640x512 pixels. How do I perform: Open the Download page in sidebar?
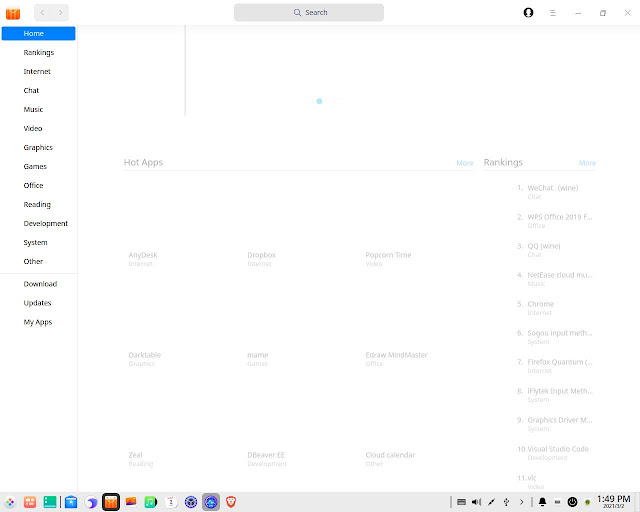coord(38,284)
